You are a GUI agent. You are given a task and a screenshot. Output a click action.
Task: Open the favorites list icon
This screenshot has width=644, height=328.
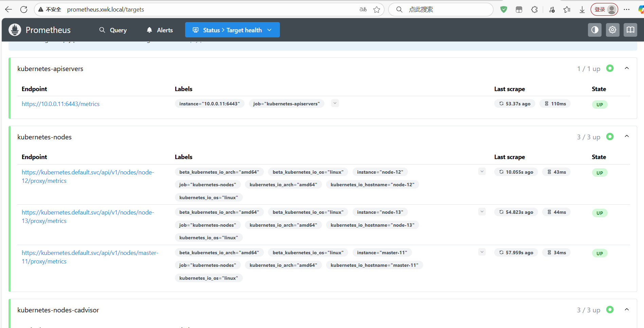[567, 10]
